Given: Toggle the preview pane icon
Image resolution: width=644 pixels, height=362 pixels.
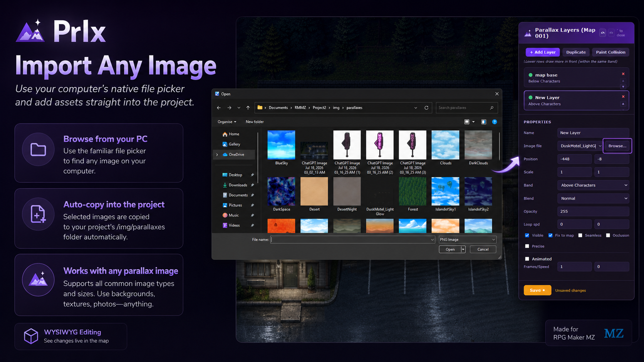Looking at the screenshot, I should click(484, 122).
